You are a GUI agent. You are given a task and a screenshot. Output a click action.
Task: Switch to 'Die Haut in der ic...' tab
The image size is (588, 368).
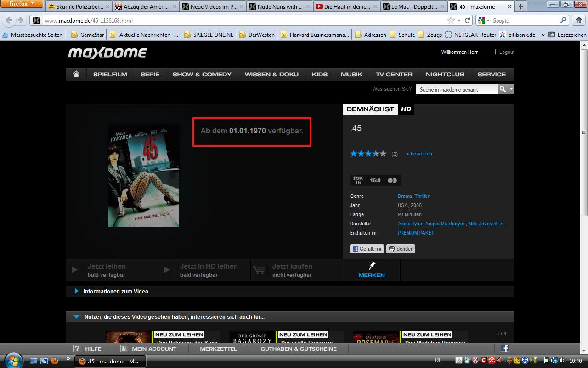point(347,6)
